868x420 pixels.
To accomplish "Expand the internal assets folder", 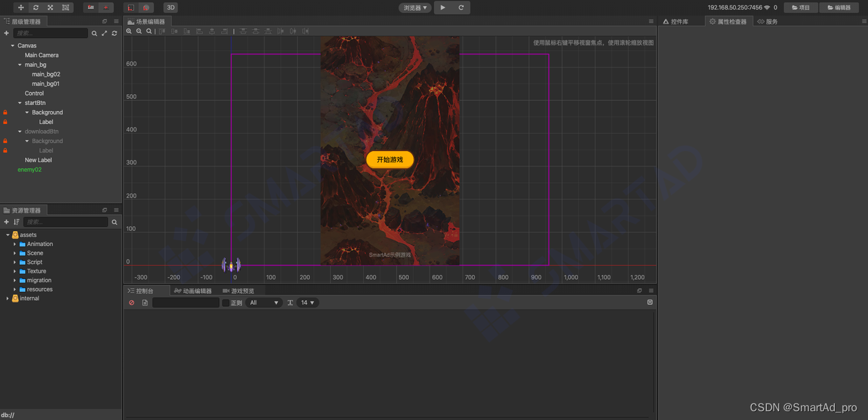I will coord(7,298).
